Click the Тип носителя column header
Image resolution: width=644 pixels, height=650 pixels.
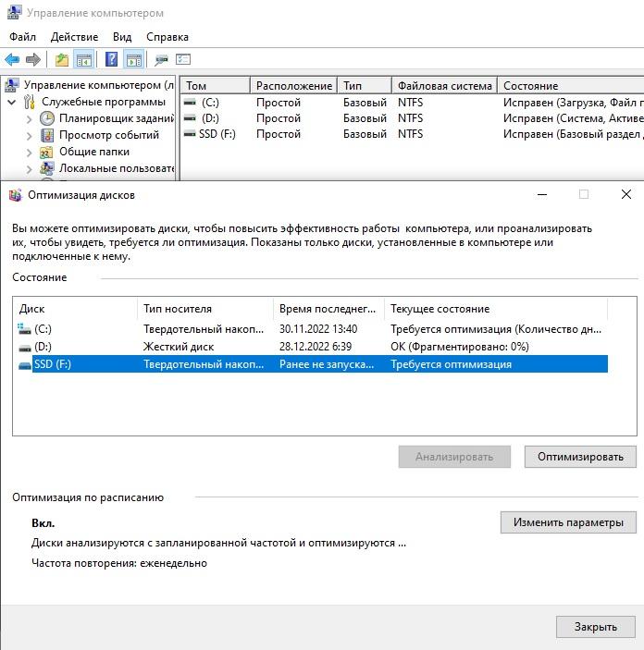pos(205,309)
